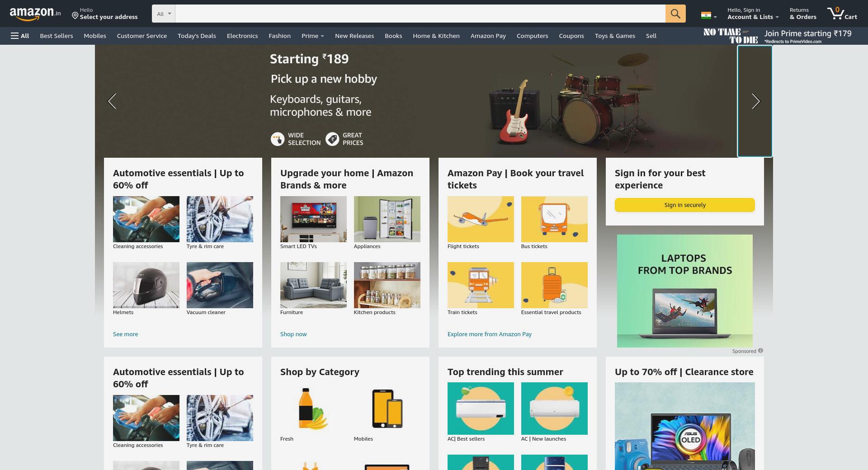Open Amazon Pay nav item
This screenshot has width=868, height=470.
488,36
